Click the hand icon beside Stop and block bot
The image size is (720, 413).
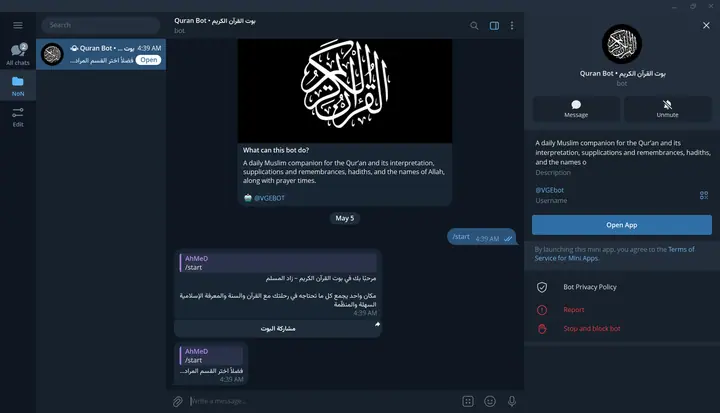542,329
